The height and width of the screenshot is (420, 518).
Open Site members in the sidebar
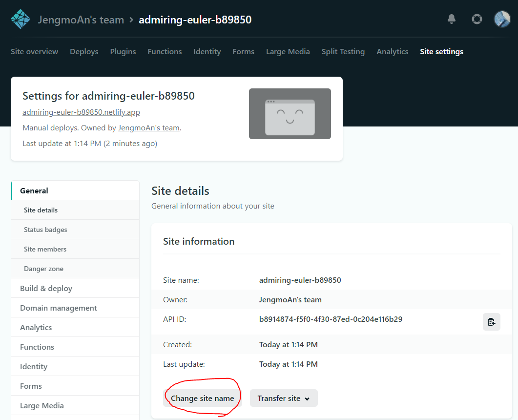[75, 249]
